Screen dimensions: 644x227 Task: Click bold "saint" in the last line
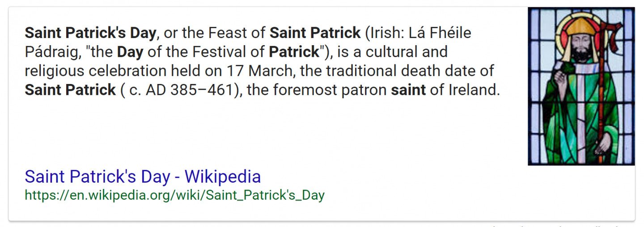408,90
